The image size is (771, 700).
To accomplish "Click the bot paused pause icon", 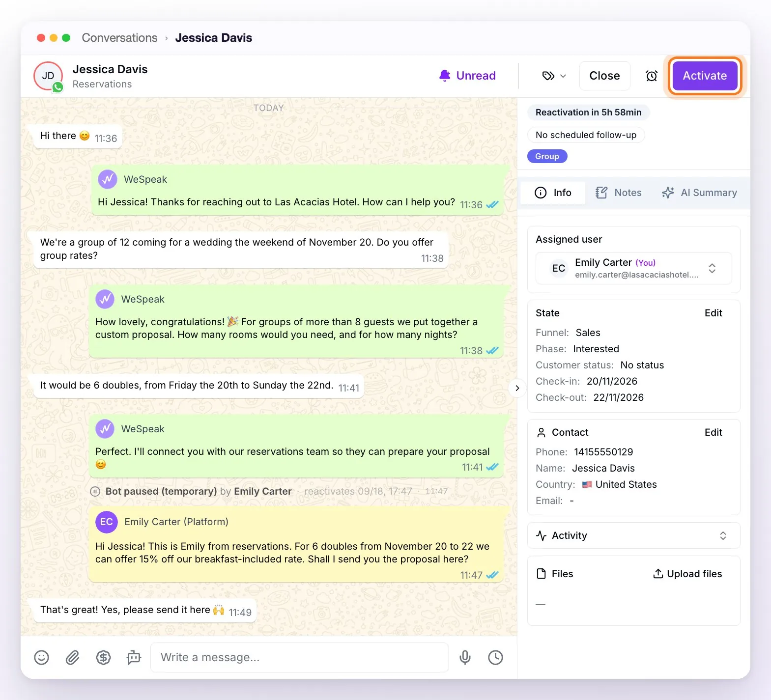I will point(95,491).
